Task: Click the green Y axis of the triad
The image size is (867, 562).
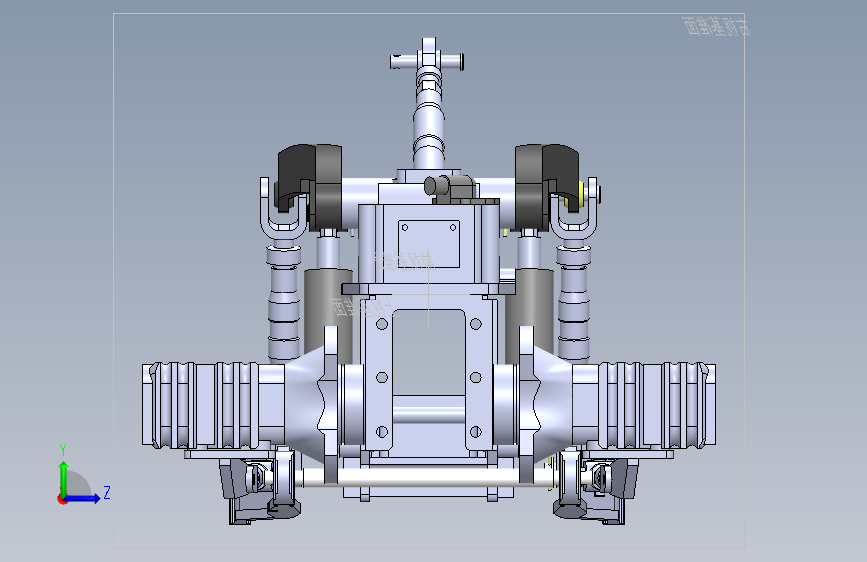Action: point(64,478)
